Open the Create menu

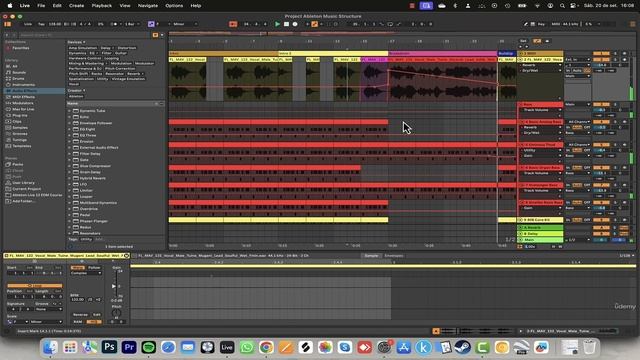[x=76, y=6]
